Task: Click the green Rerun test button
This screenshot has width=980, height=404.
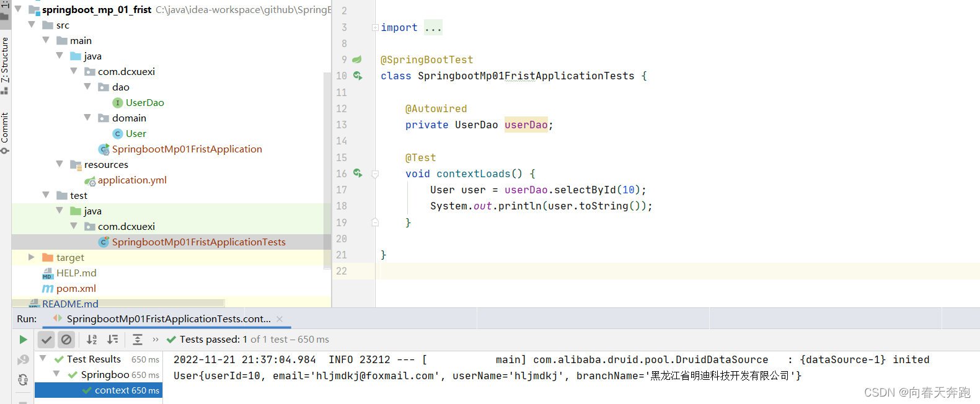Action: tap(23, 340)
